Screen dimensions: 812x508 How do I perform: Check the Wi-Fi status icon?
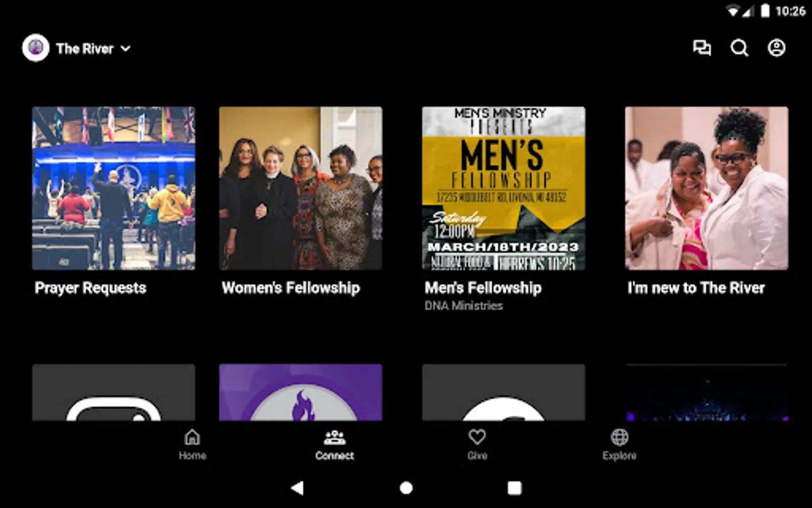732,11
